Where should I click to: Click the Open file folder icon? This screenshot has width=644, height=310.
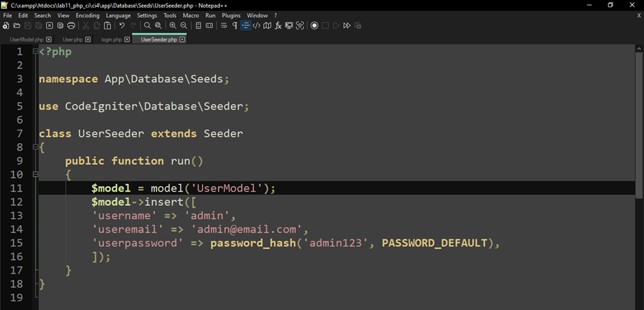[x=17, y=25]
